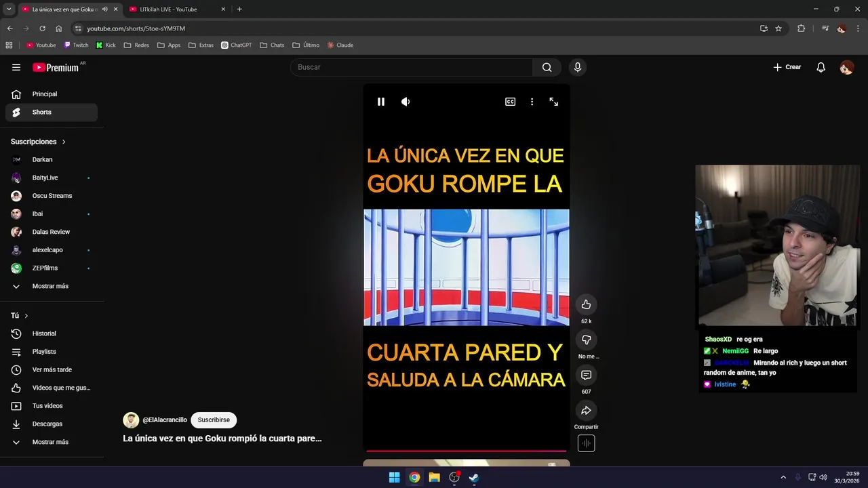Open Playlists in the sidebar
The width and height of the screenshot is (868, 488).
tap(52, 352)
